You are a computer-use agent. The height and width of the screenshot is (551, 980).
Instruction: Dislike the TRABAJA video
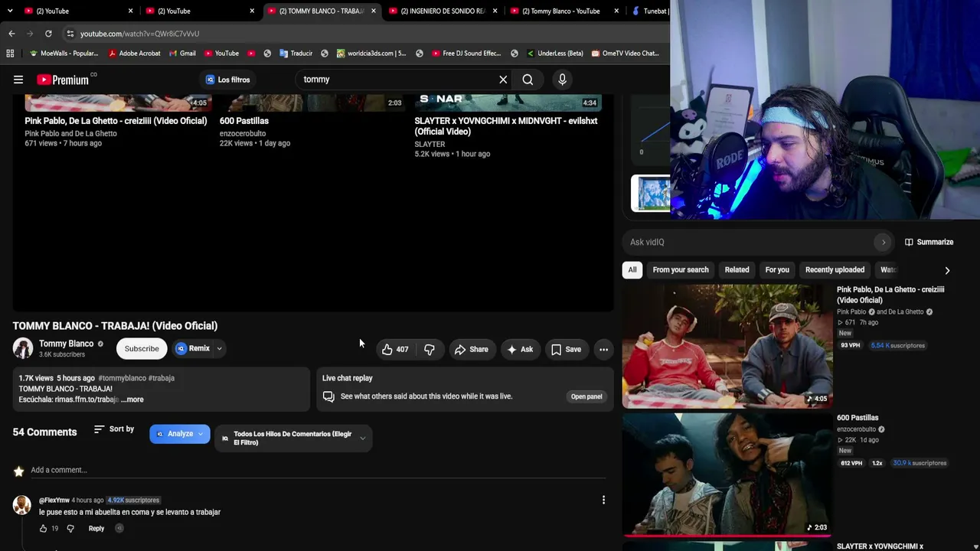tap(430, 349)
